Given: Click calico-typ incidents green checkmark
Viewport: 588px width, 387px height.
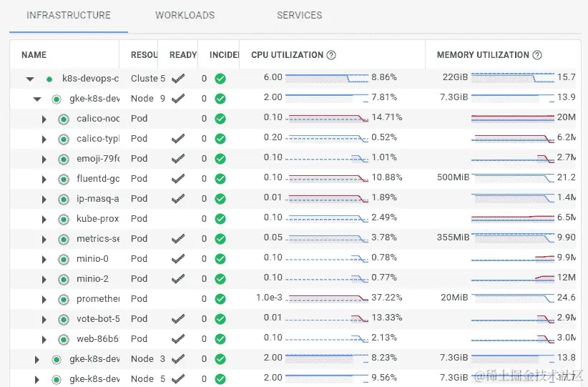Looking at the screenshot, I should click(x=220, y=139).
